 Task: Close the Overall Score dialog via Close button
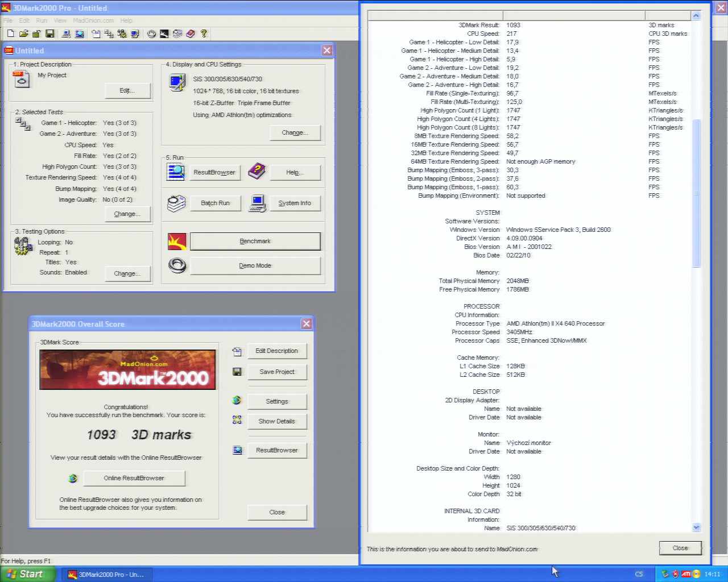[x=277, y=512]
